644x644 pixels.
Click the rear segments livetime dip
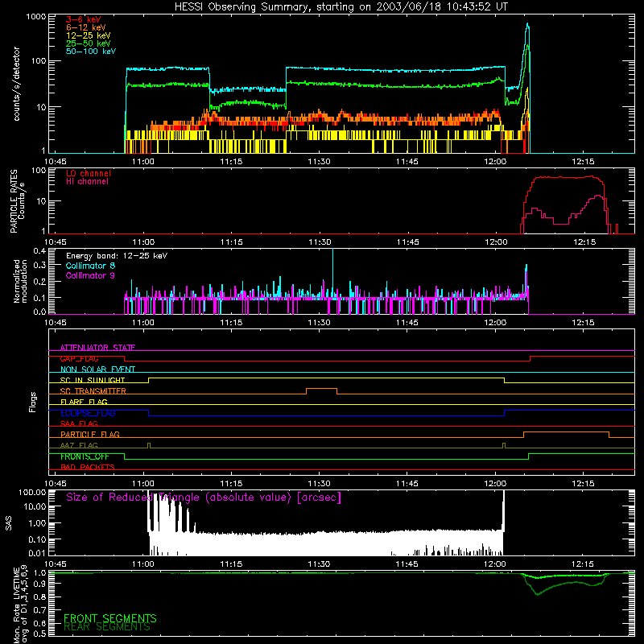pos(538,593)
